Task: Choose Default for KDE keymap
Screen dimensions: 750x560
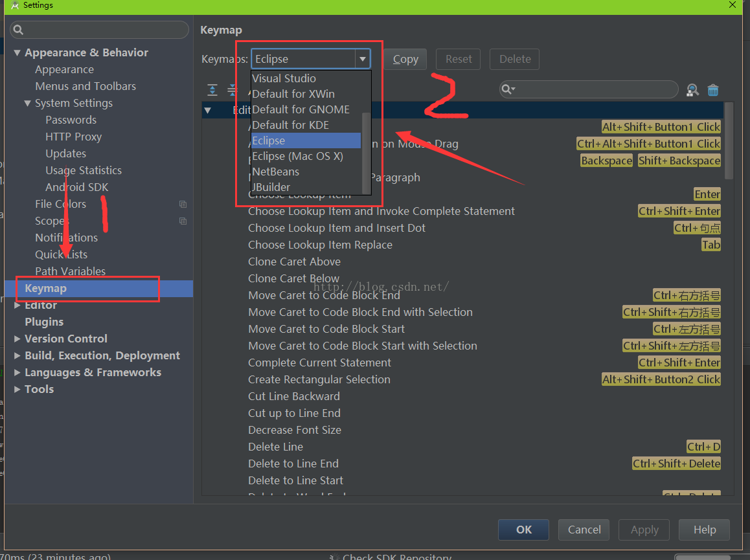Action: click(306, 125)
